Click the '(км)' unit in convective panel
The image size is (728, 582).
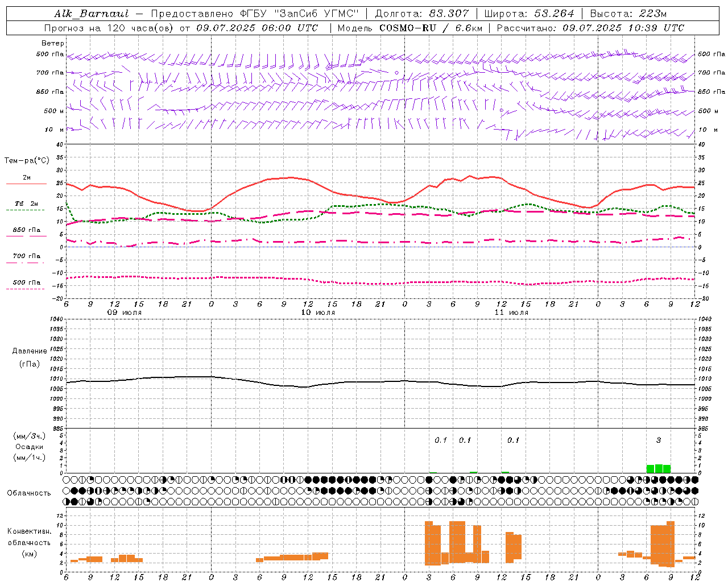click(30, 554)
